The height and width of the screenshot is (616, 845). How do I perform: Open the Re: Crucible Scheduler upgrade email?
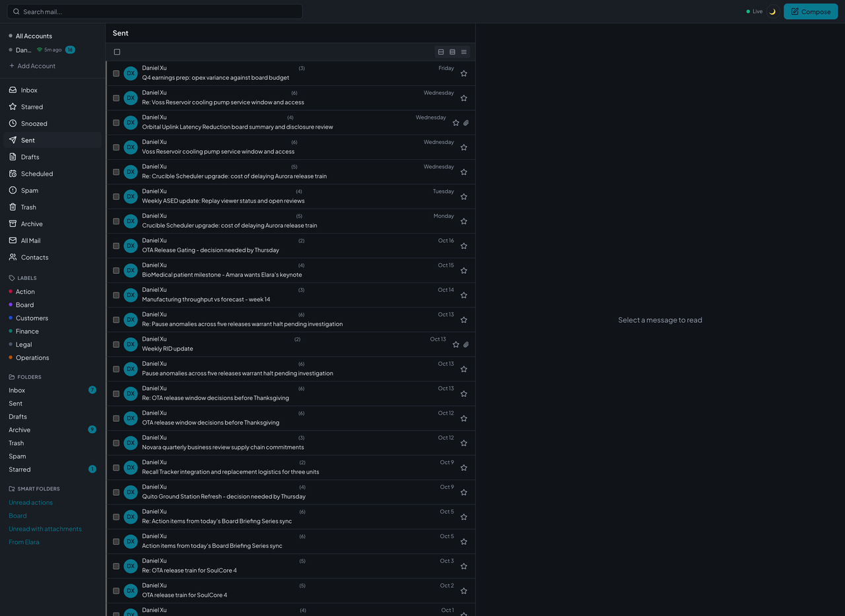coord(290,172)
